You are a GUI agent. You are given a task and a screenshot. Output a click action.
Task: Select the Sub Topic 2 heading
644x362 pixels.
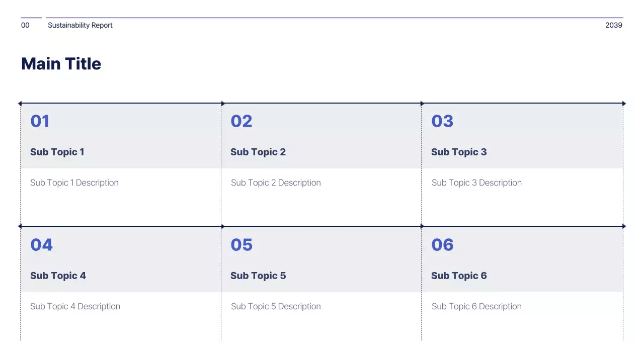point(258,152)
